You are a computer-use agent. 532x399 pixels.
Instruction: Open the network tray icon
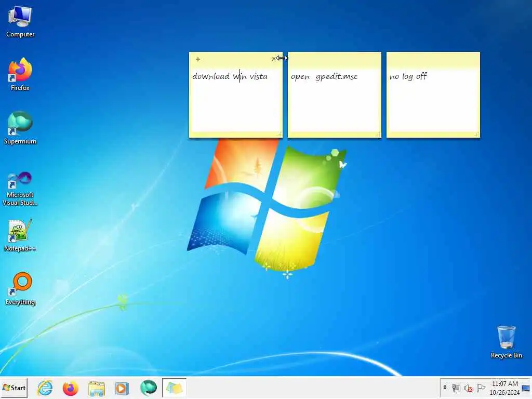pyautogui.click(x=456, y=388)
